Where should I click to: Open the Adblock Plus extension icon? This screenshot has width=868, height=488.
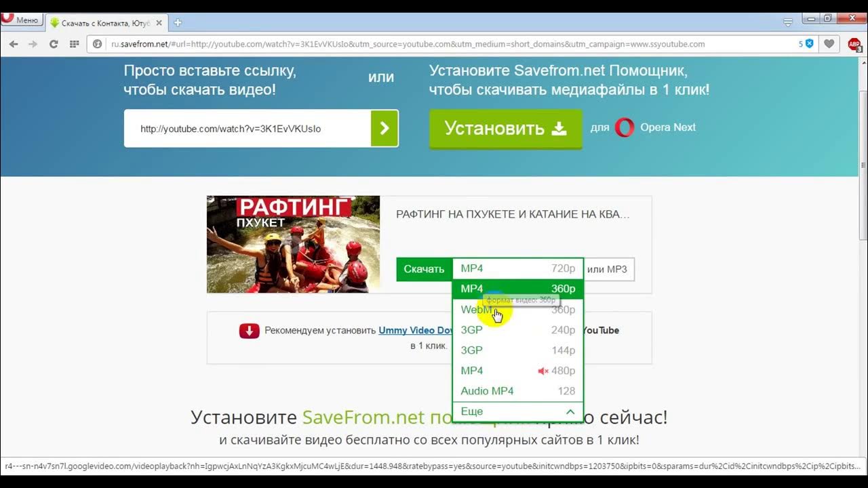click(854, 45)
